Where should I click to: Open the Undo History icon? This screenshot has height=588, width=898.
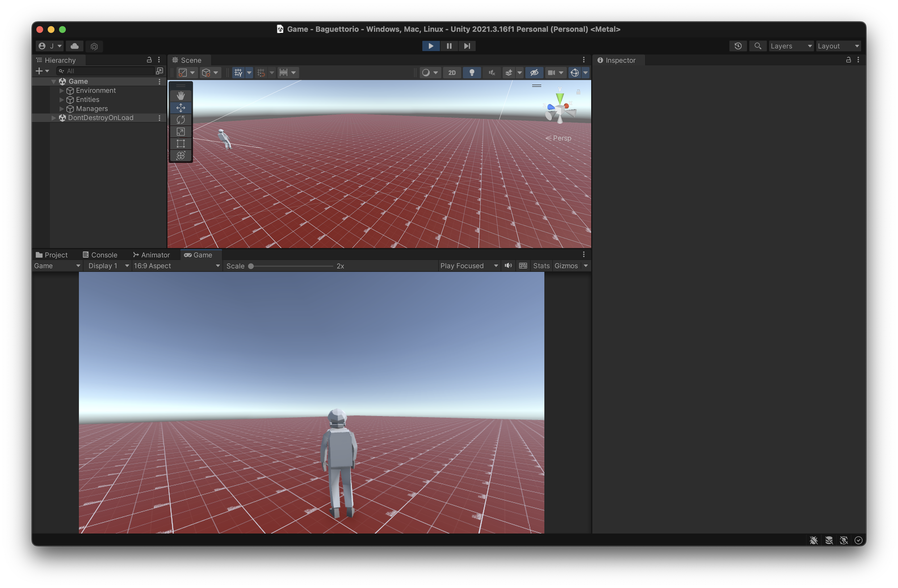738,46
